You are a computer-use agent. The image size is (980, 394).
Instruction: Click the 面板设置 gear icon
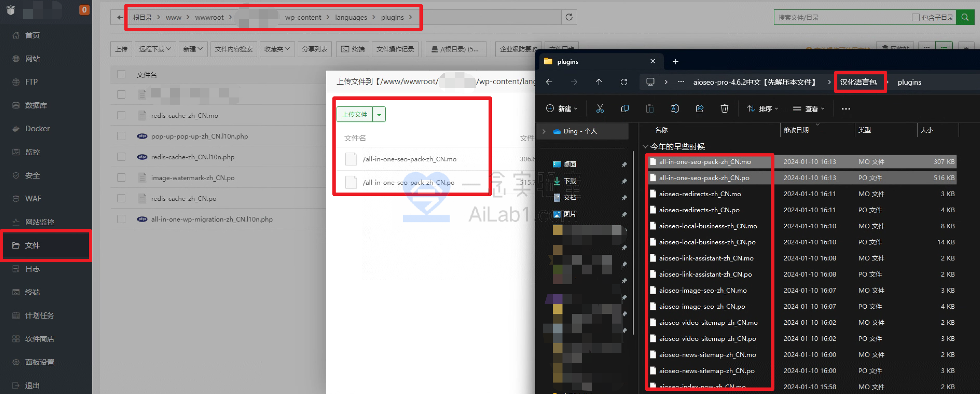tap(16, 362)
